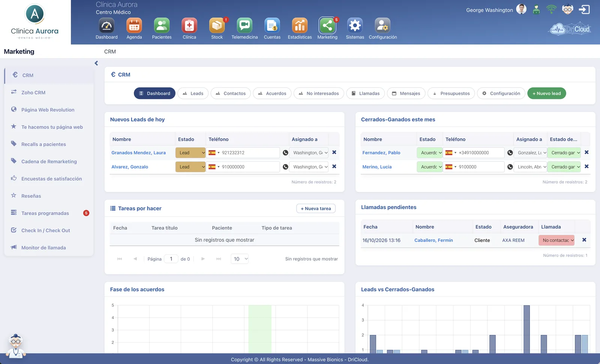Open Estado dropdown for Alvarez, Gonzalo
This screenshot has height=364, width=600.
click(190, 167)
